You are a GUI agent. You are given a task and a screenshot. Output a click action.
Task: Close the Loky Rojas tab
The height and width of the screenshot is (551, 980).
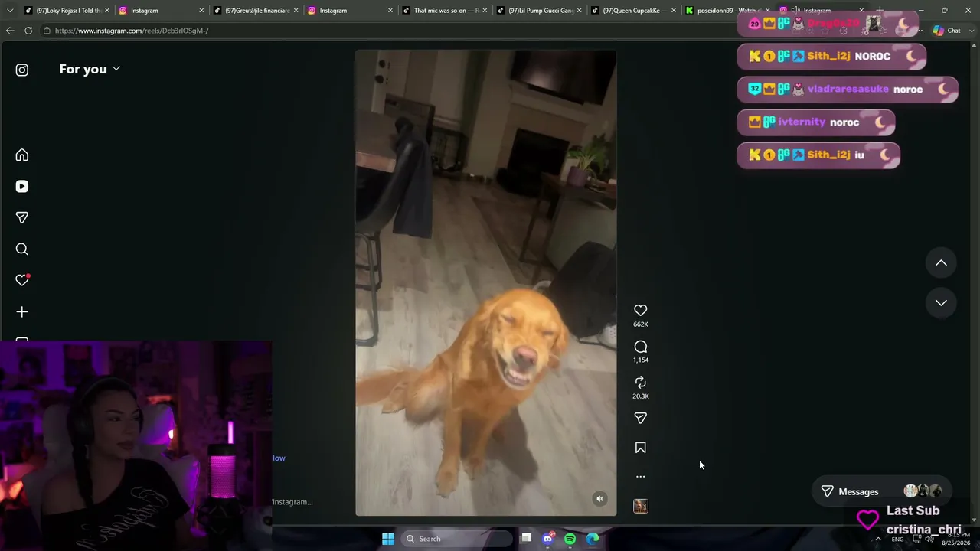pyautogui.click(x=106, y=11)
